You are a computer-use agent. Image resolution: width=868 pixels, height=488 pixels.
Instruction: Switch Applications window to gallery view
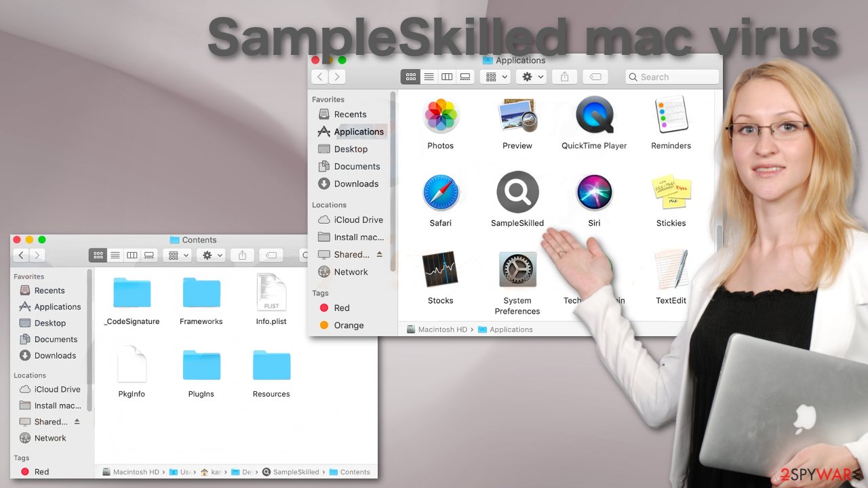pos(465,77)
